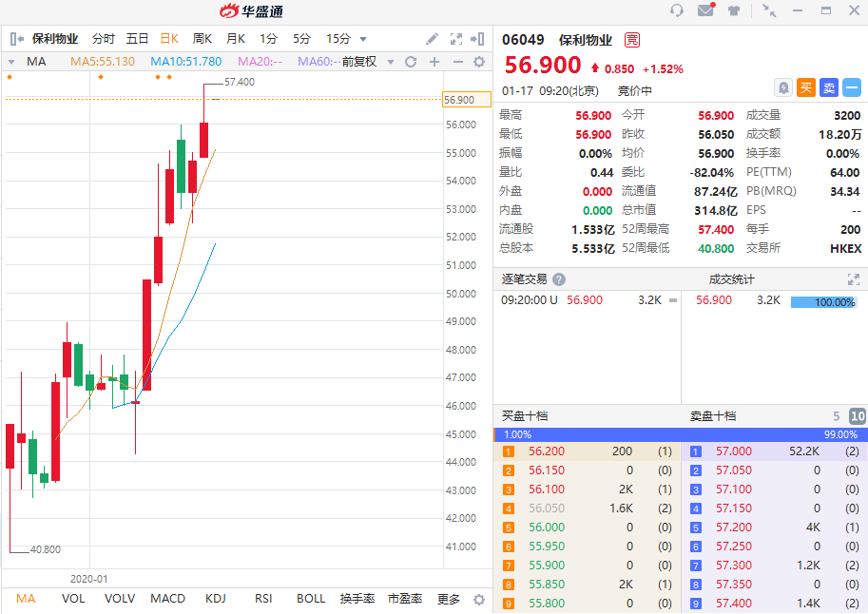Select the 市盈率 PE indicator
This screenshot has width=868, height=614.
[405, 599]
